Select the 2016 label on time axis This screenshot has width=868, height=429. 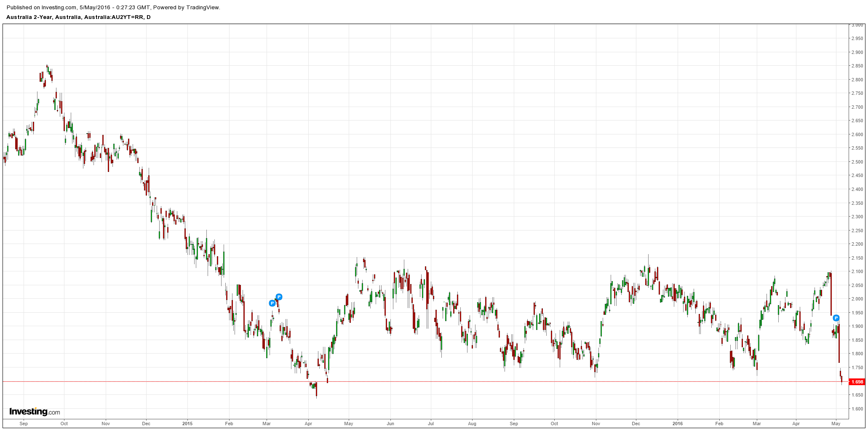click(677, 424)
